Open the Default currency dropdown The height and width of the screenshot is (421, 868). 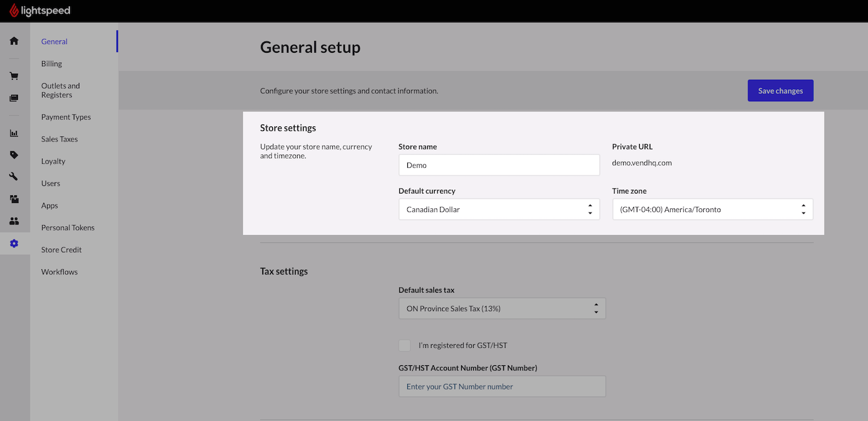(x=498, y=210)
